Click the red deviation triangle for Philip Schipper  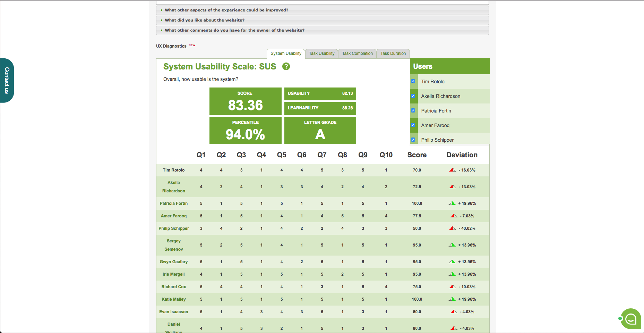coord(452,228)
